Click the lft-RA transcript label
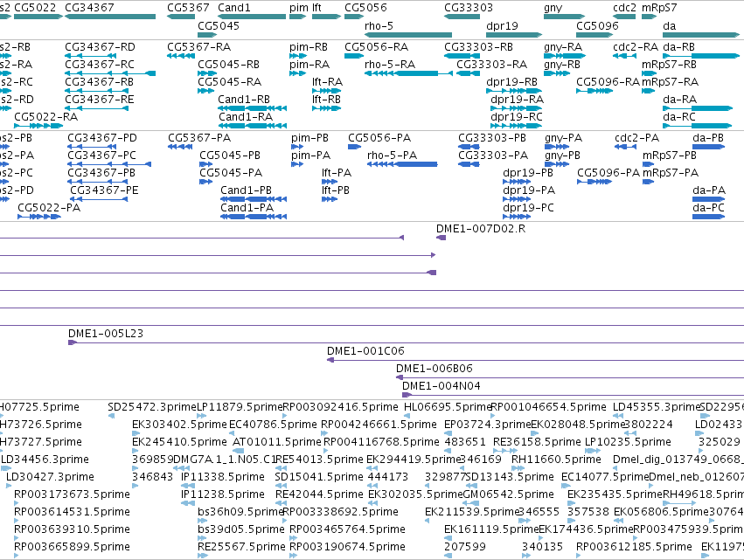The height and width of the screenshot is (560, 744). tap(327, 82)
